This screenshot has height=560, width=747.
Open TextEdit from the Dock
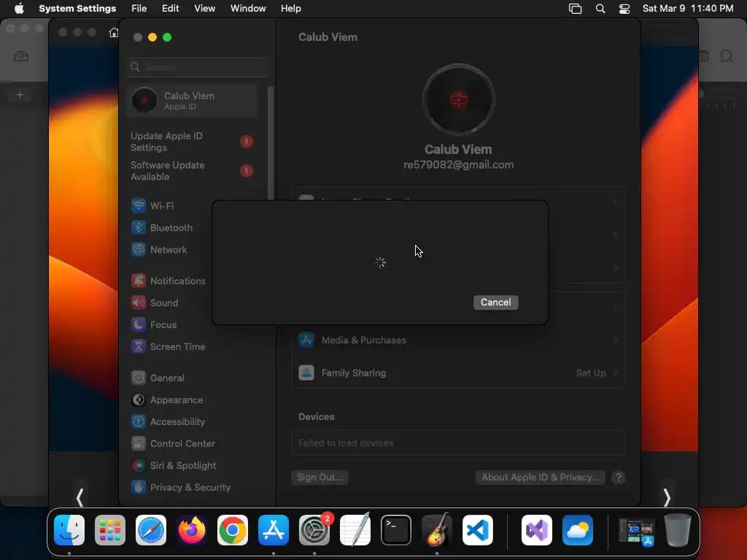[x=355, y=530]
